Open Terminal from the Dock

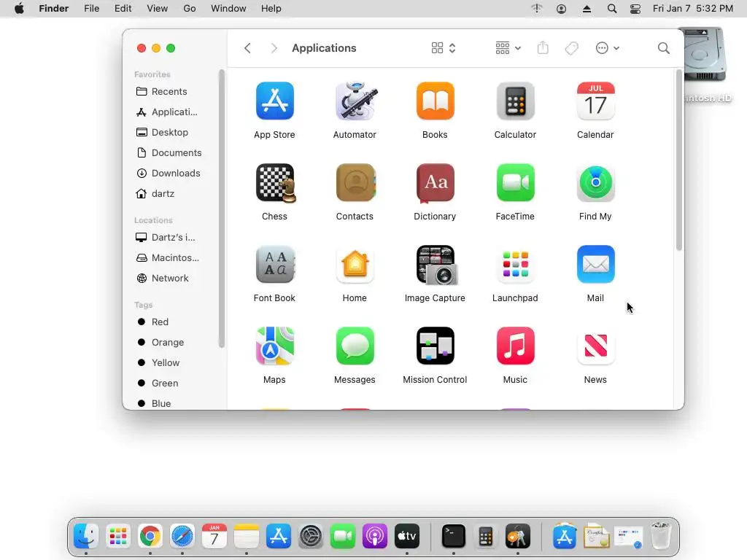tap(454, 536)
